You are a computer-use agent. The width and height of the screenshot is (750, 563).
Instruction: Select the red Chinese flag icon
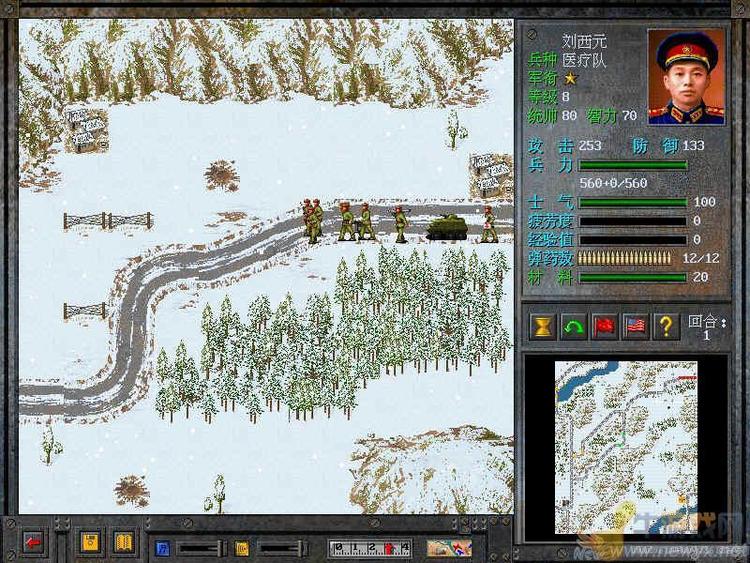coord(604,326)
